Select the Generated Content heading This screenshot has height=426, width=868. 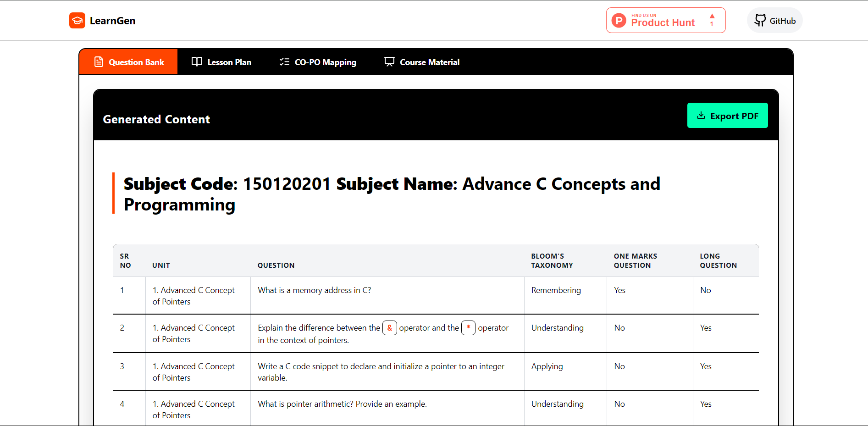point(156,119)
